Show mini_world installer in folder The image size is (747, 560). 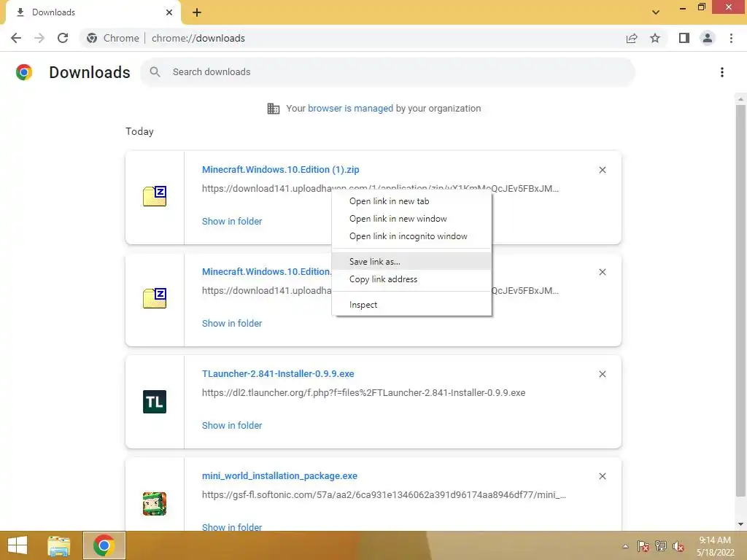pyautogui.click(x=232, y=526)
